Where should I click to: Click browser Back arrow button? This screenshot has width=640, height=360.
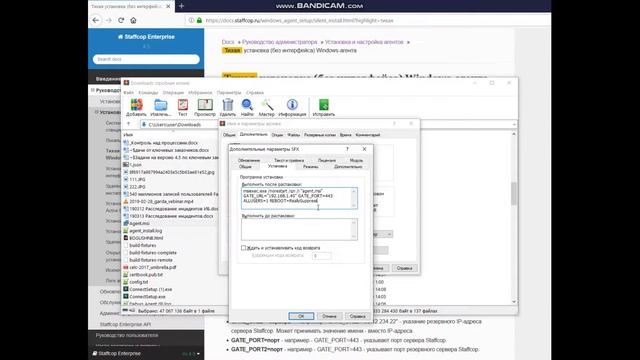96,20
